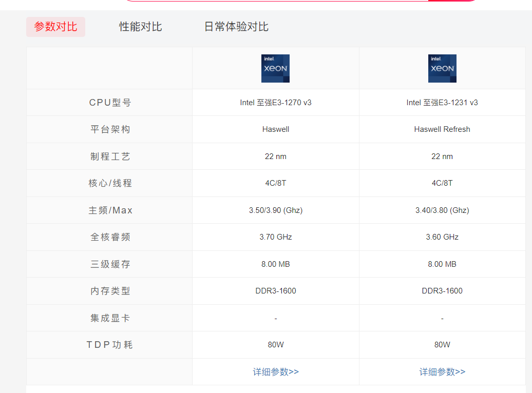Screen dimensions: 532x393
Task: Click the 主频/Max row label
Action: pyautogui.click(x=110, y=210)
